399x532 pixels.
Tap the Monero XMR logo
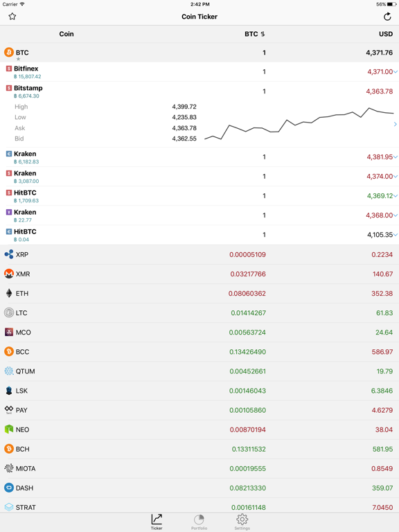tap(9, 274)
